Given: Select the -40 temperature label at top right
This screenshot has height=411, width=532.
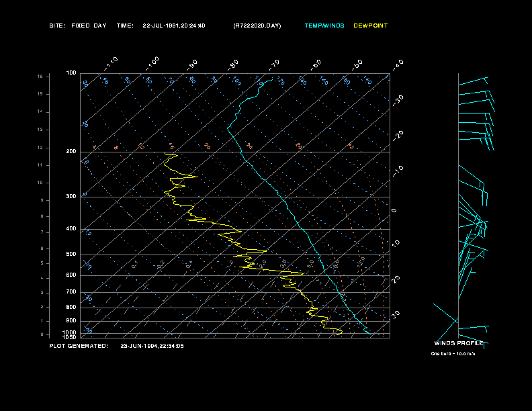Looking at the screenshot, I should 398,64.
